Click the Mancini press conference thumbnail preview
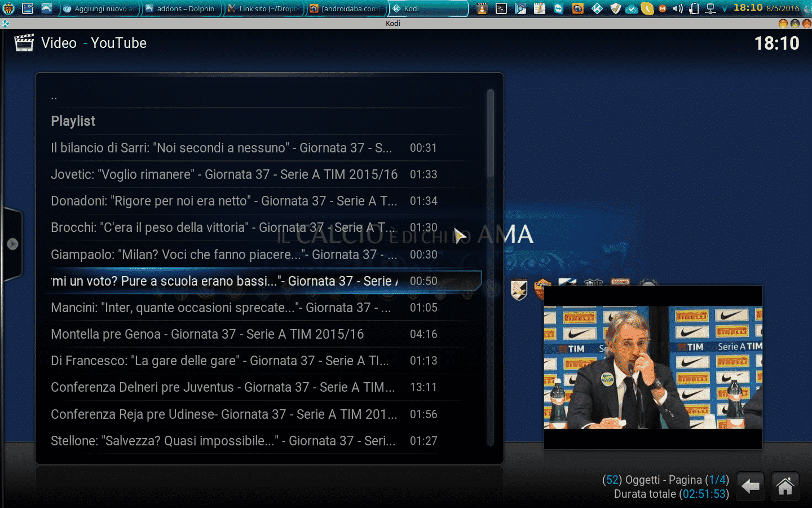Image resolution: width=812 pixels, height=508 pixels. click(x=653, y=367)
